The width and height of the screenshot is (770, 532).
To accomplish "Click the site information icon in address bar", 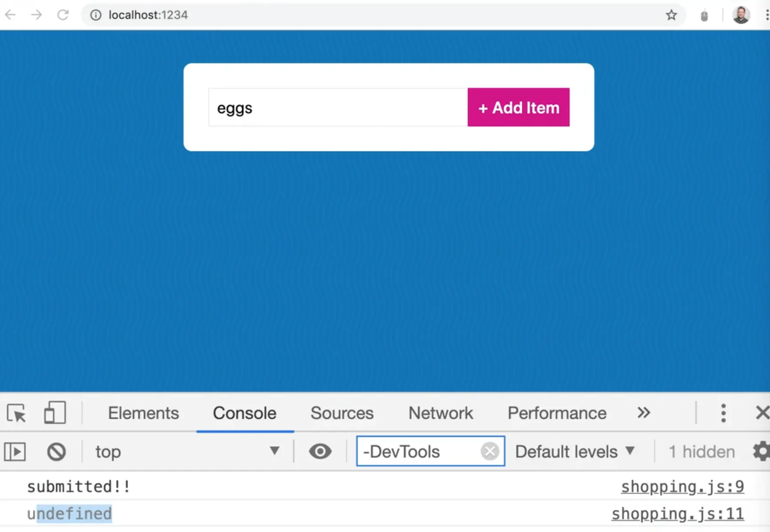I will (x=95, y=15).
